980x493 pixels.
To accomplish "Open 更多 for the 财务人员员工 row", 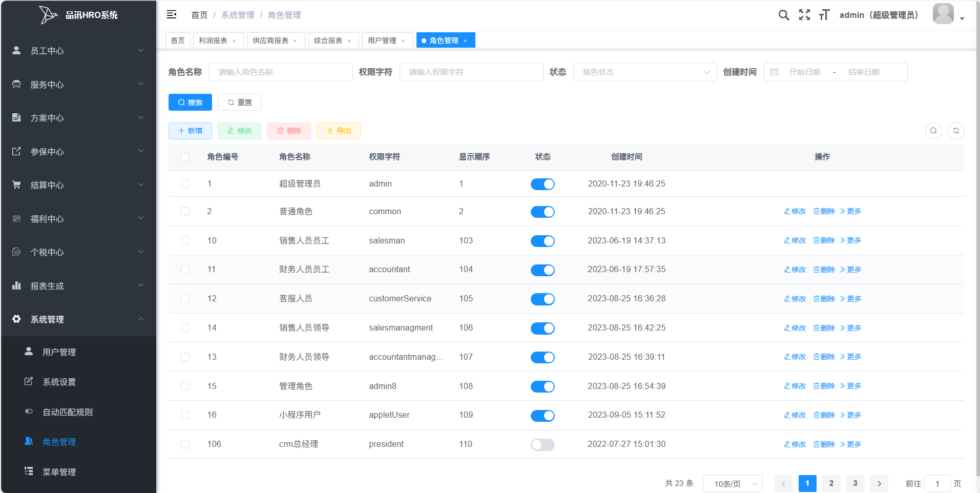I will [x=850, y=270].
